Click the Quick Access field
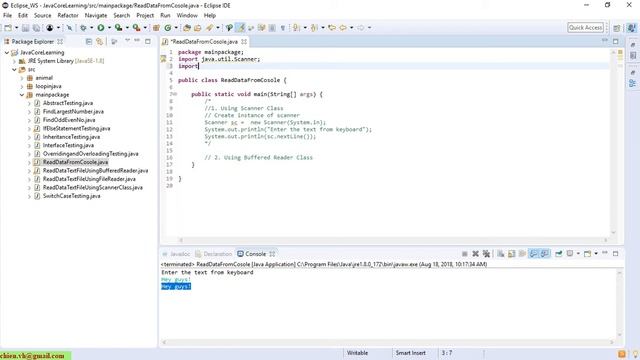The image size is (640, 360). tap(585, 28)
